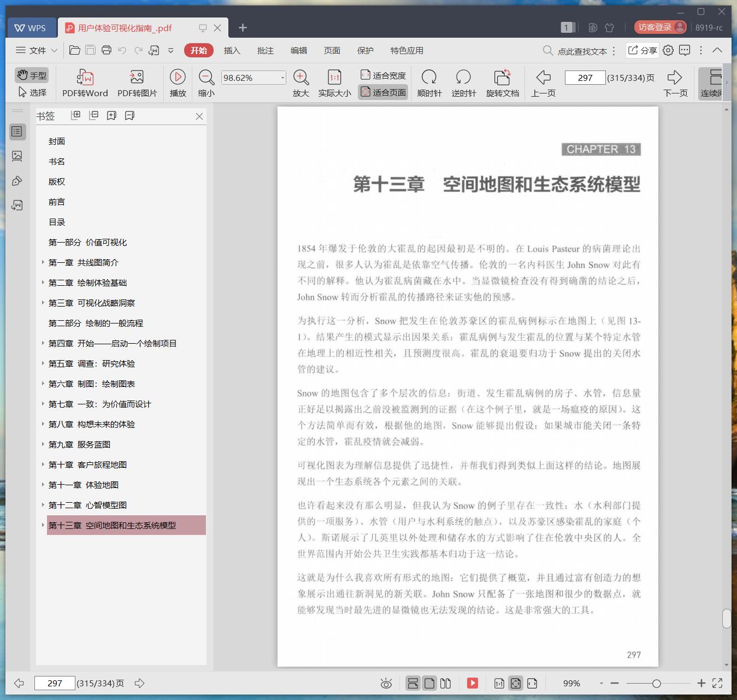The width and height of the screenshot is (737, 700).
Task: Toggle eye protection mode icon
Action: (x=386, y=683)
